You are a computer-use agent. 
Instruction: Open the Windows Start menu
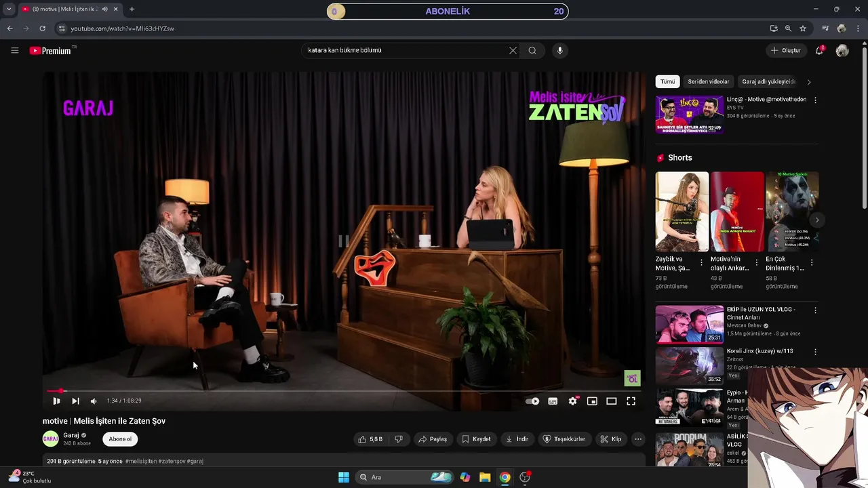[x=344, y=477]
